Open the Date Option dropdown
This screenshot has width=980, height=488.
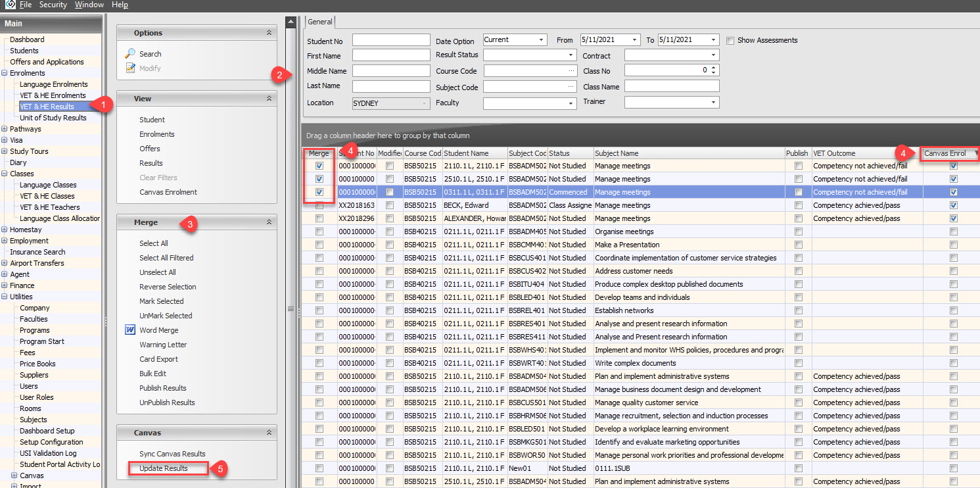[x=542, y=40]
